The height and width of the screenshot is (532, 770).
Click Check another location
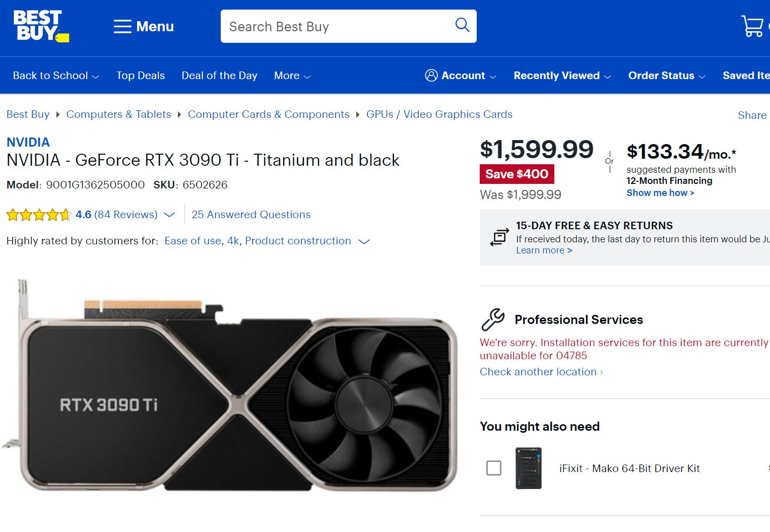click(x=539, y=371)
